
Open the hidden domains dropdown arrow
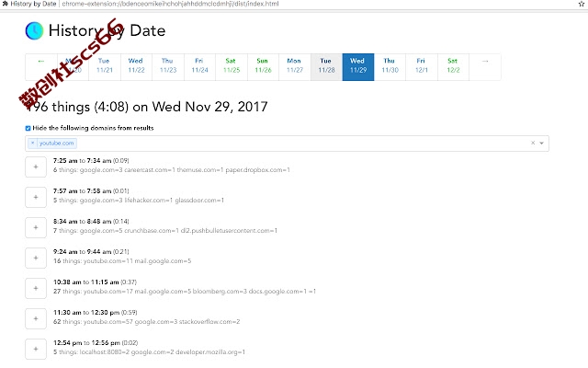click(541, 144)
